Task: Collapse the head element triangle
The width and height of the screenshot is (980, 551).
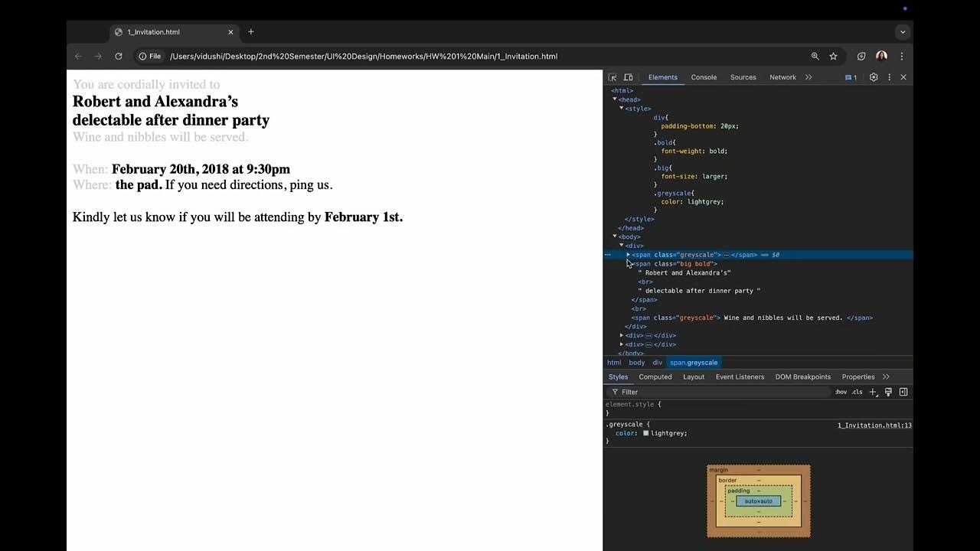Action: coord(614,99)
